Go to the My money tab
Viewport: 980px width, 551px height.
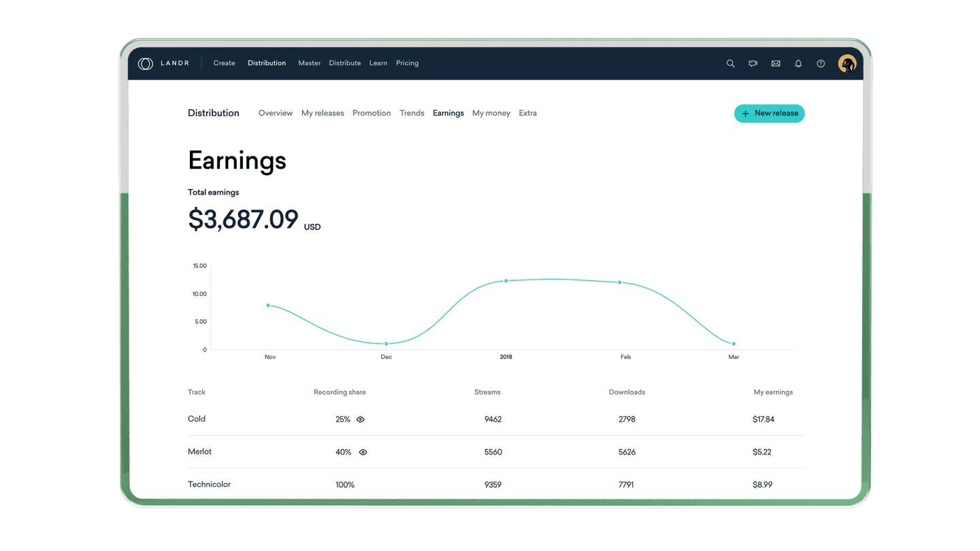(491, 114)
